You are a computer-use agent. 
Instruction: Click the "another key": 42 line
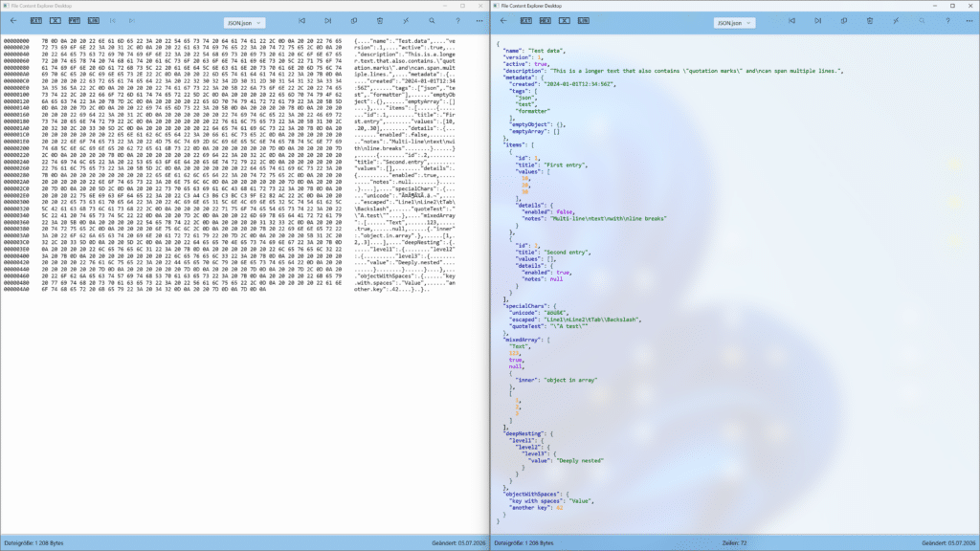[536, 508]
